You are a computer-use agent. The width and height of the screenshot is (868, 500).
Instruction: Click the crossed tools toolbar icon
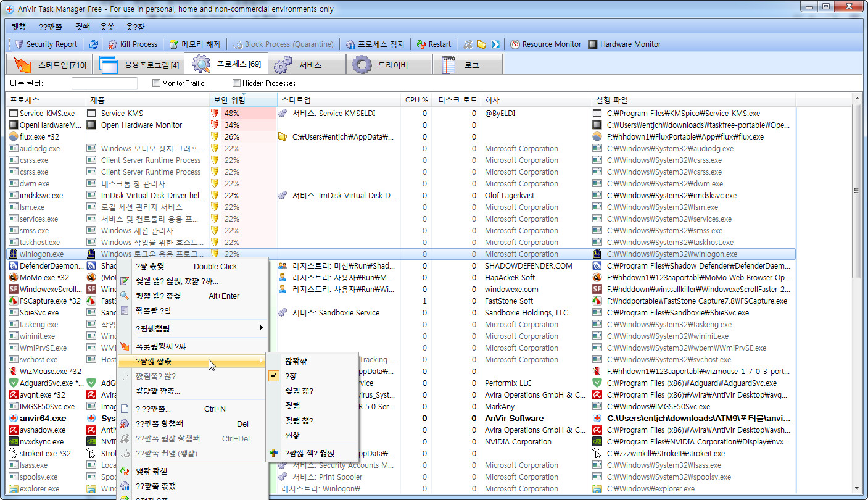(468, 44)
